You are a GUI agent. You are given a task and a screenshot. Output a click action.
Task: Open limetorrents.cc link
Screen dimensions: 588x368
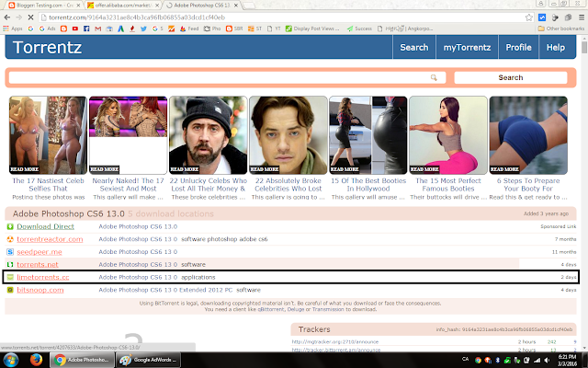(x=43, y=277)
